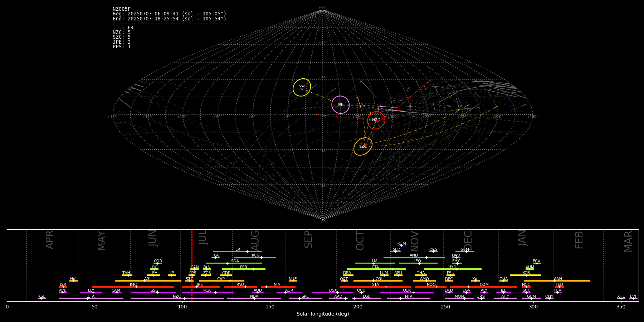This screenshot has width=644, height=322.
Task: Click the dark blue KUM shower bar
Action: coord(402,246)
